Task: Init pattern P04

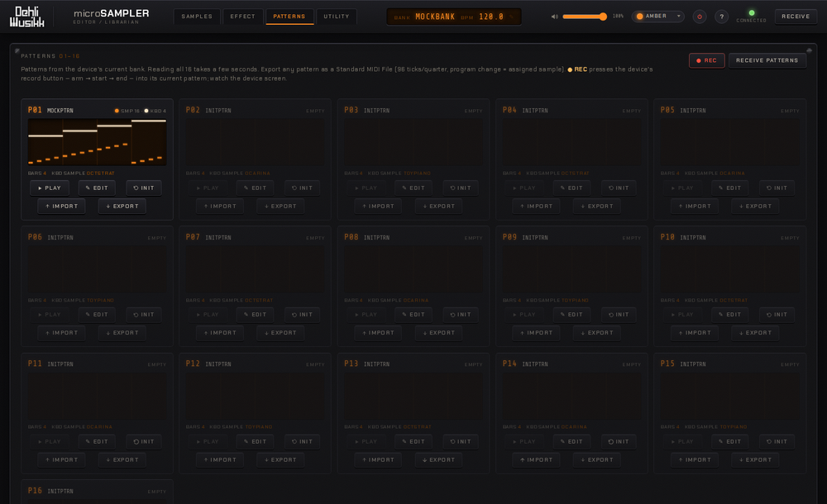Action: pos(618,188)
